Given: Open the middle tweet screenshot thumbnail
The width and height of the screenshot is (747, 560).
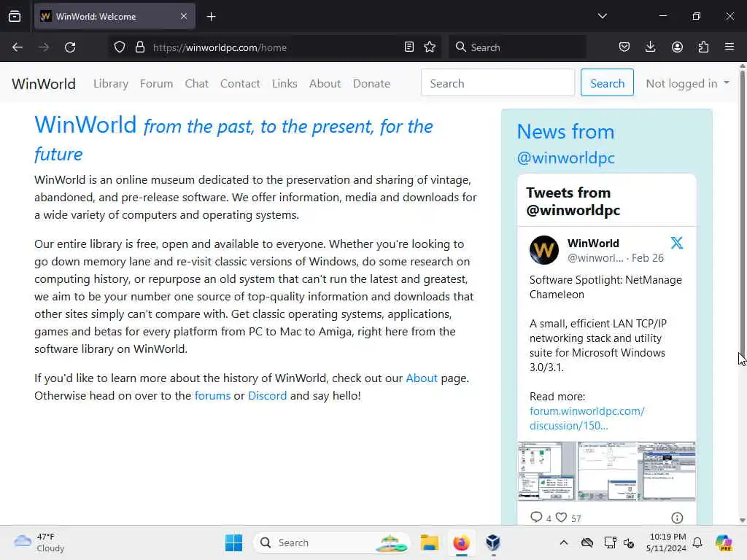Looking at the screenshot, I should 607,471.
